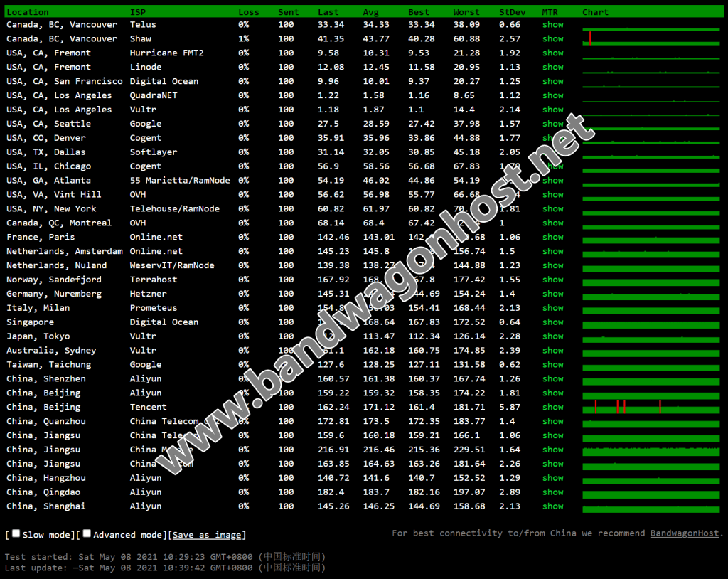Screen dimensions: 728x579
Task: Select the Last update timestamp line
Action: [x=165, y=568]
